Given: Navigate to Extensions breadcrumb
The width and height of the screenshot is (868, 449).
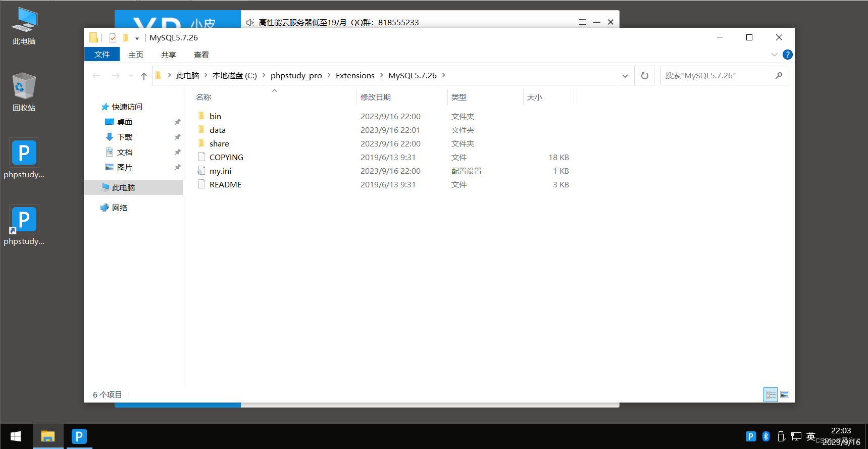Looking at the screenshot, I should [355, 75].
